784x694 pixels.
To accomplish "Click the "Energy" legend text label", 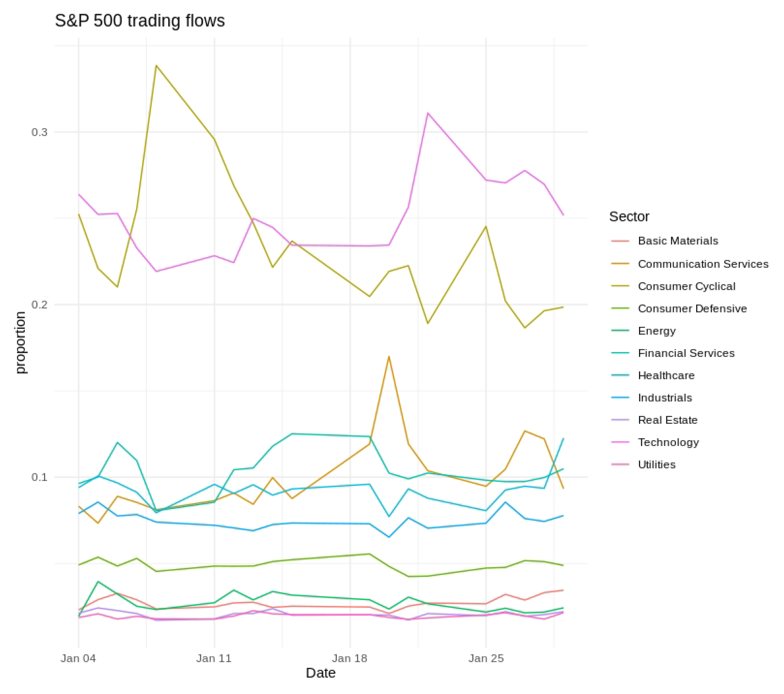I will point(657,331).
